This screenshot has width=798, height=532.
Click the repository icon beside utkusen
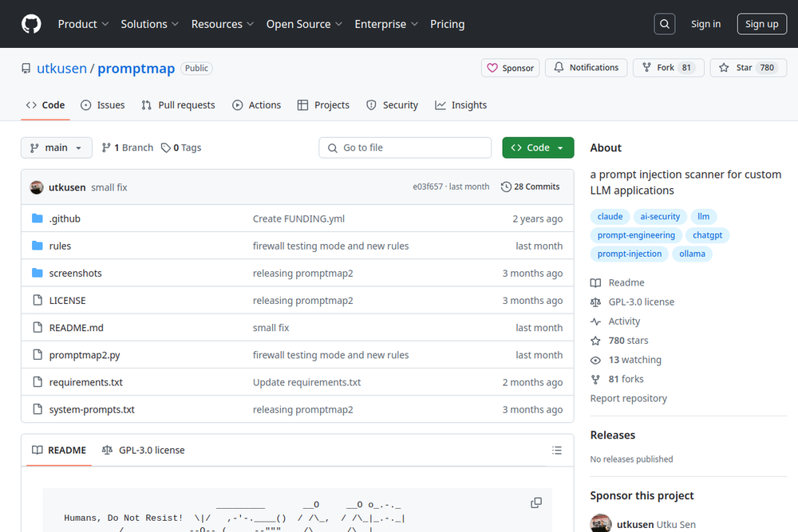coord(26,68)
